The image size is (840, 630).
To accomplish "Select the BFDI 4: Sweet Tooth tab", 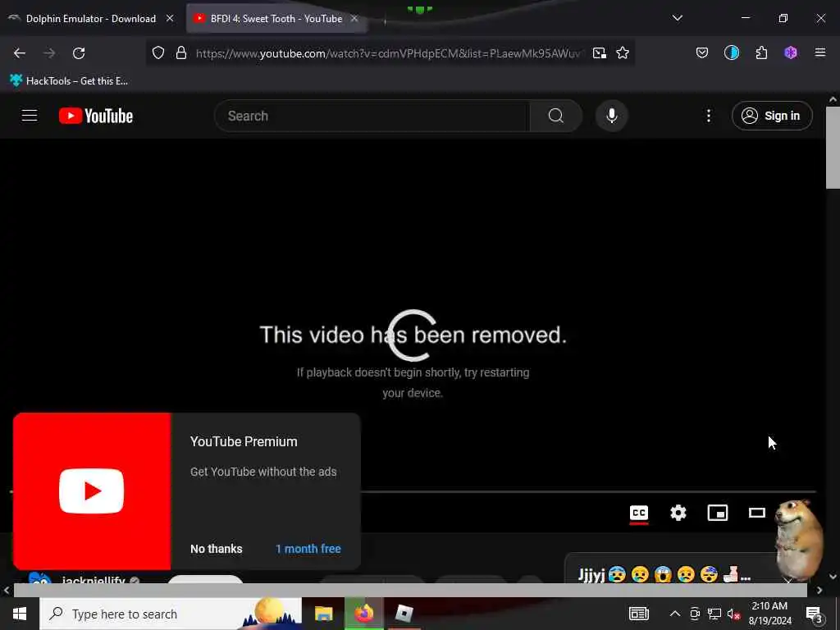I will (276, 19).
